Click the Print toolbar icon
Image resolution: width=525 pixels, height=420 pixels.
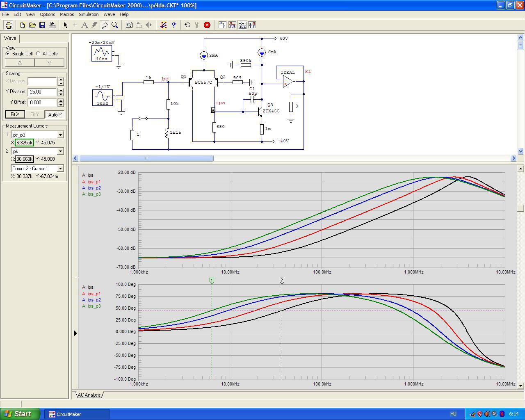(x=52, y=25)
